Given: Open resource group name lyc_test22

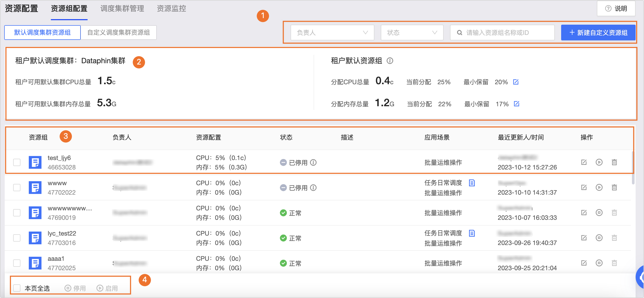Looking at the screenshot, I should 62,233.
